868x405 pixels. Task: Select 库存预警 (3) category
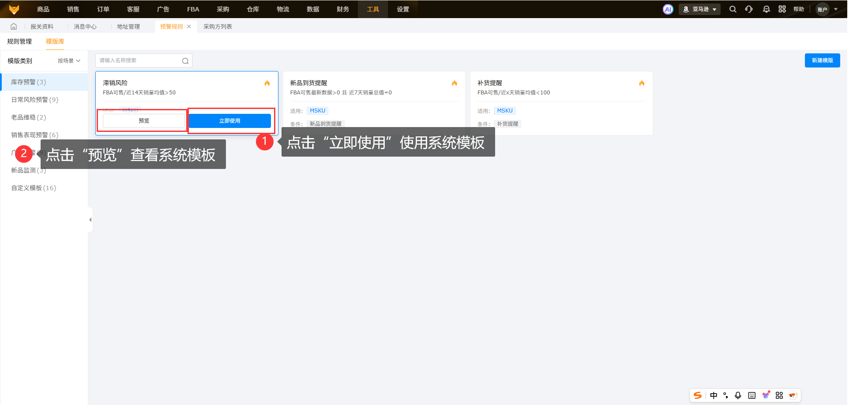pyautogui.click(x=44, y=82)
